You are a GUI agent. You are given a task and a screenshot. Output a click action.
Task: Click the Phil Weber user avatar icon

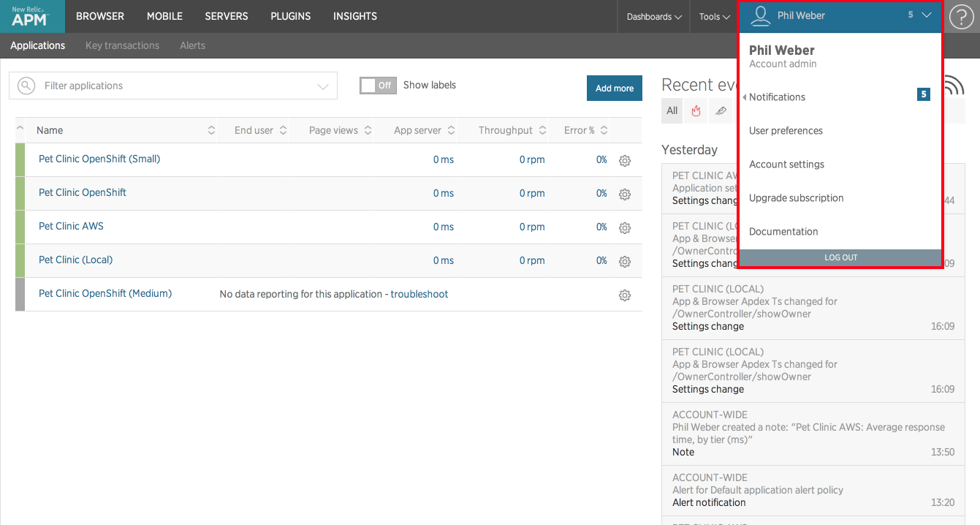point(761,15)
